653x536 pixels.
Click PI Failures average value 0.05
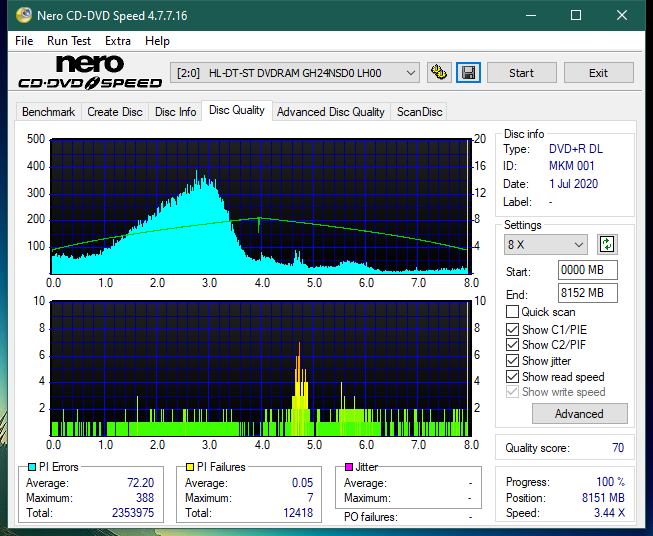pos(302,483)
